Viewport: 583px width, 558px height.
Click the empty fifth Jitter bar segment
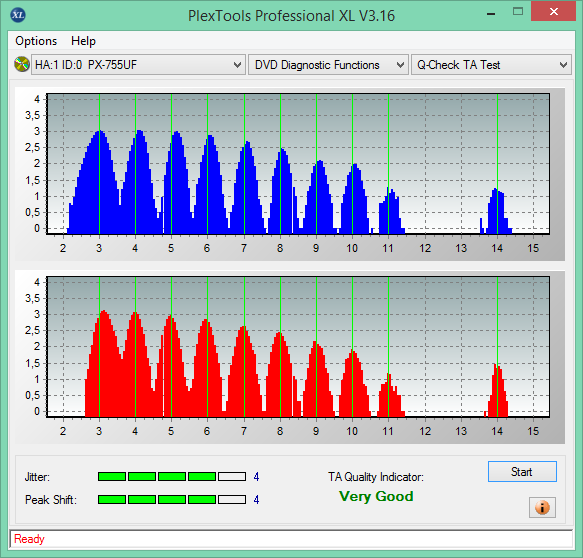click(232, 477)
